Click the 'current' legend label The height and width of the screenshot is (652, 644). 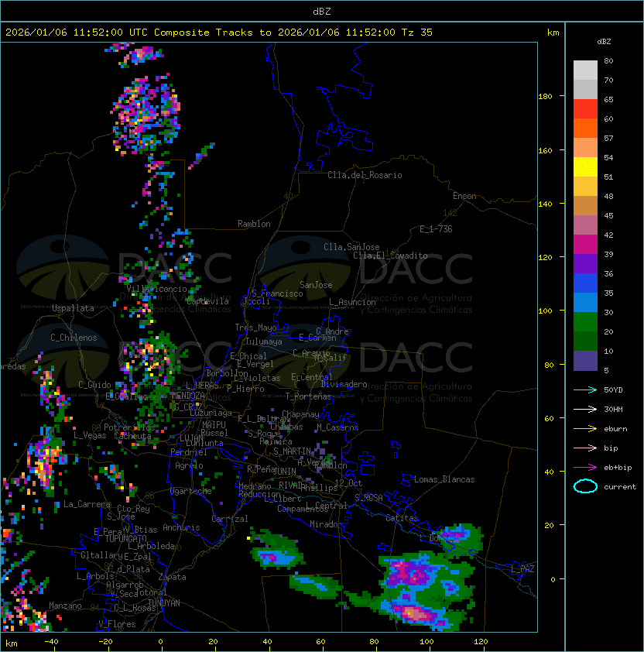[x=620, y=486]
